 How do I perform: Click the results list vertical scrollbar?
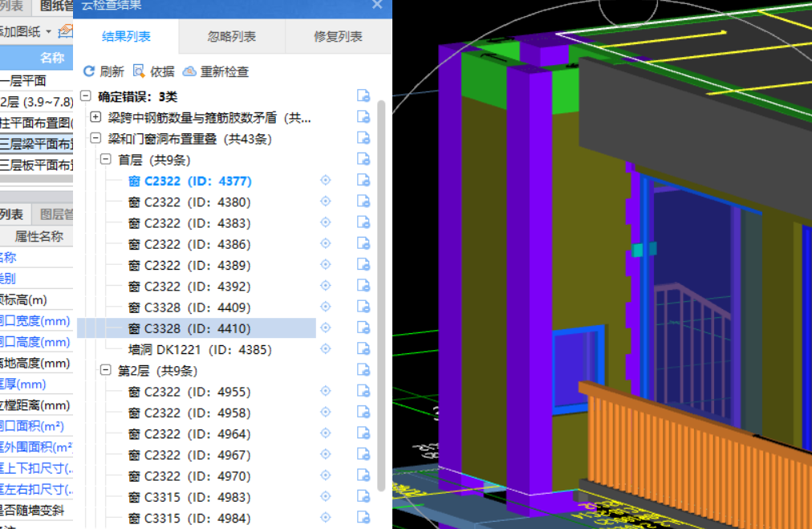coord(381,295)
